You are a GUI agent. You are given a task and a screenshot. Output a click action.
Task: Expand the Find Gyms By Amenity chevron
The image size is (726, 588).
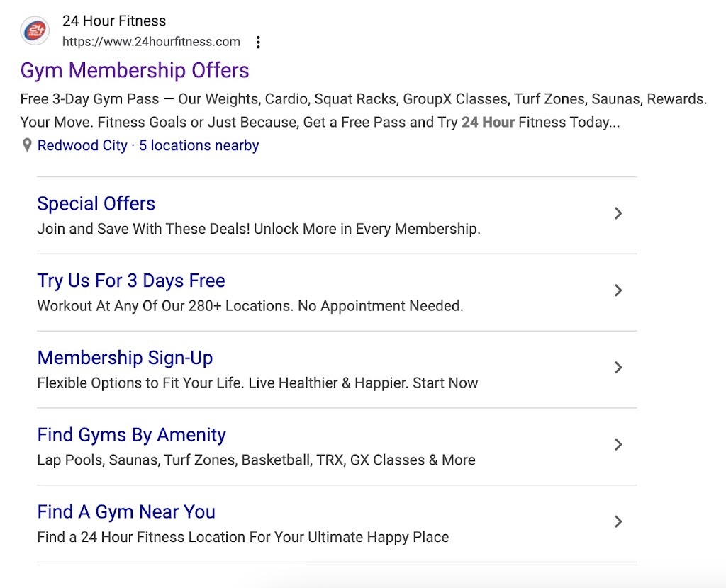(618, 444)
